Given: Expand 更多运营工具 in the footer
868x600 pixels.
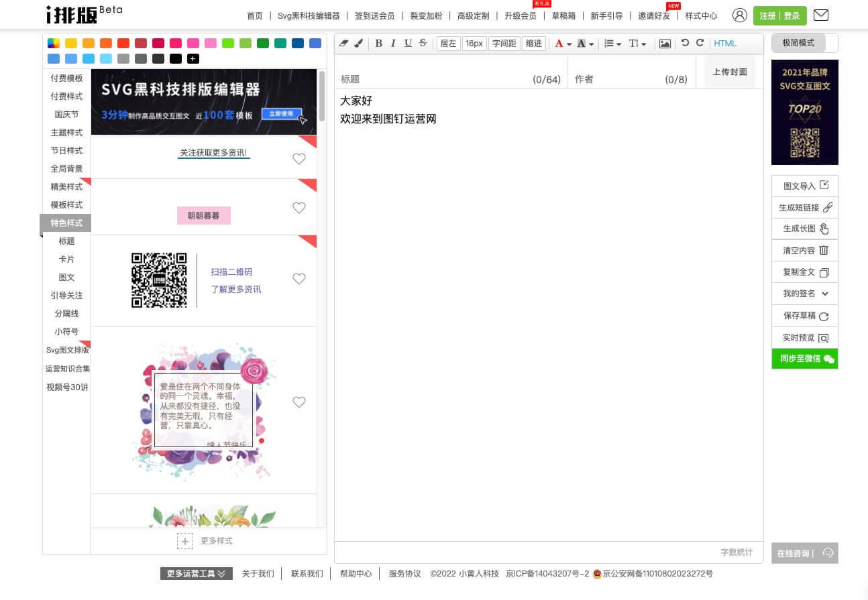Looking at the screenshot, I should (197, 574).
